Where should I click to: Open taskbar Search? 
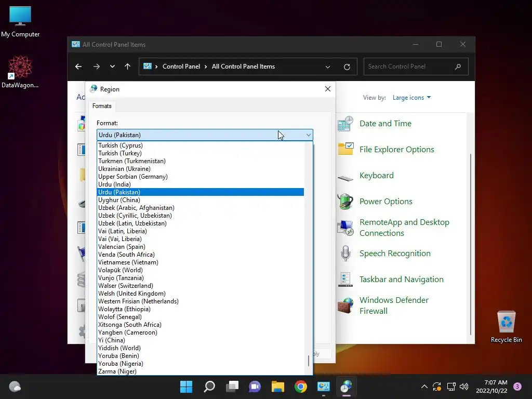click(209, 387)
